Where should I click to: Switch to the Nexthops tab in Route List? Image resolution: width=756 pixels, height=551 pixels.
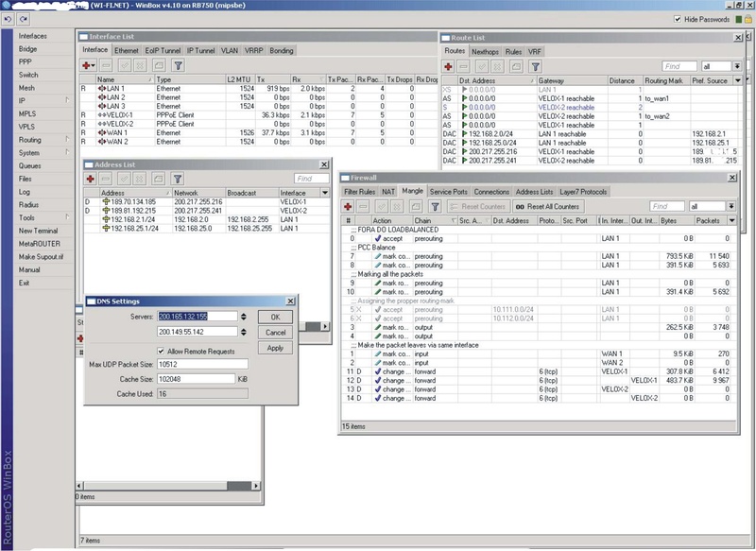[x=485, y=52]
